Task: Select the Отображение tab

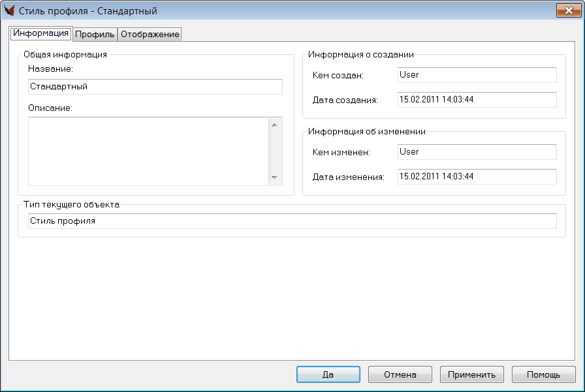Action: pos(150,35)
